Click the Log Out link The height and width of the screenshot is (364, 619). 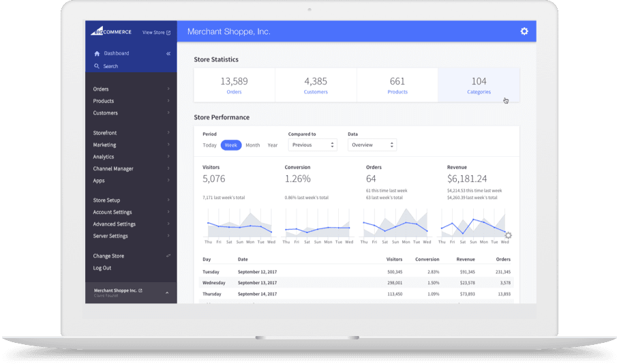coord(102,268)
